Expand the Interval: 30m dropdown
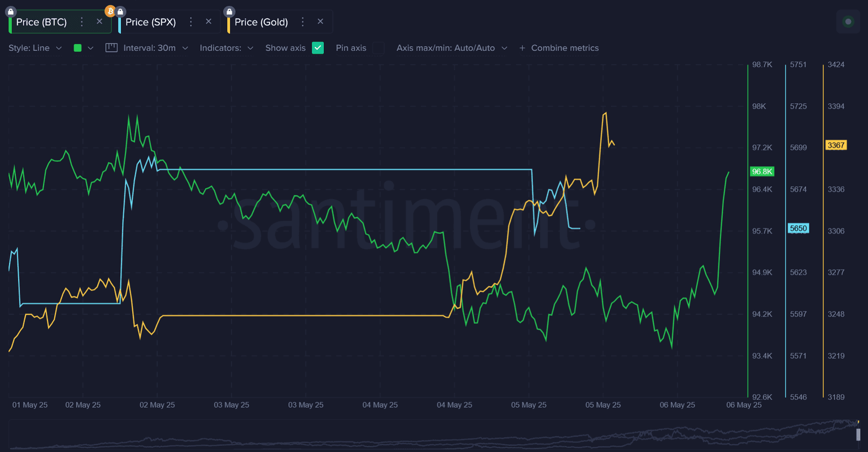This screenshot has height=452, width=868. [155, 48]
